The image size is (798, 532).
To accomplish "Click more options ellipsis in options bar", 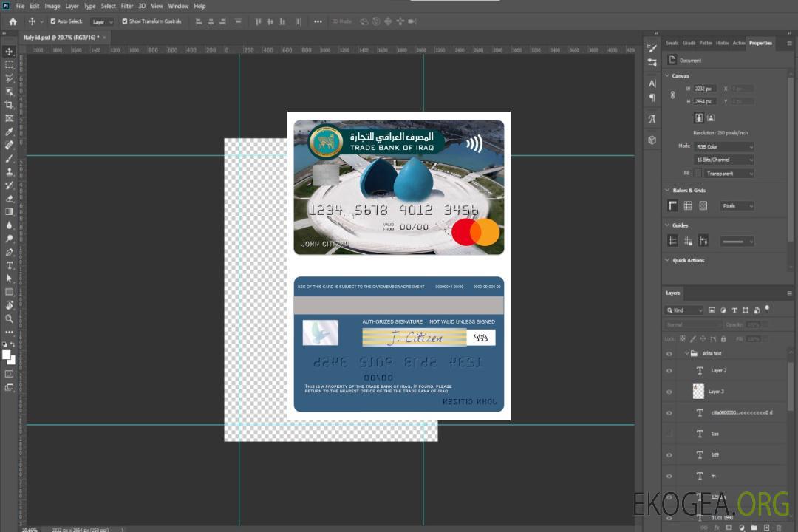I will (x=318, y=21).
